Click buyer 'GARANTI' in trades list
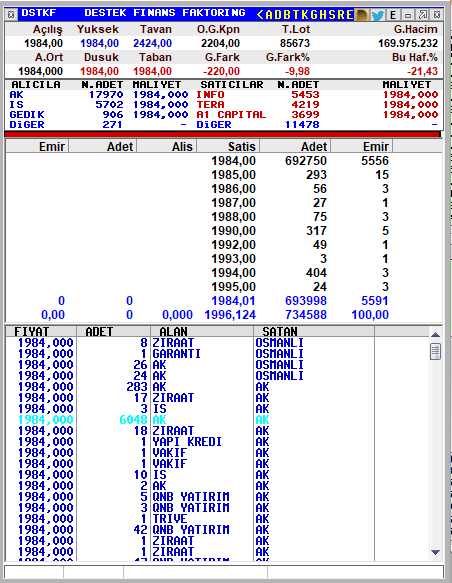This screenshot has height=583, width=452. 176,354
